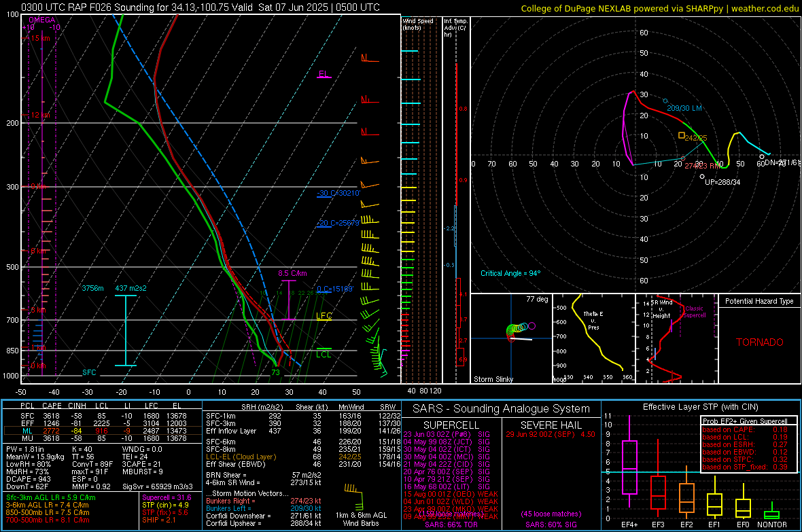Image resolution: width=802 pixels, height=532 pixels.
Task: Click the LCL-EL (Cloud Layer) row
Action: [x=303, y=457]
